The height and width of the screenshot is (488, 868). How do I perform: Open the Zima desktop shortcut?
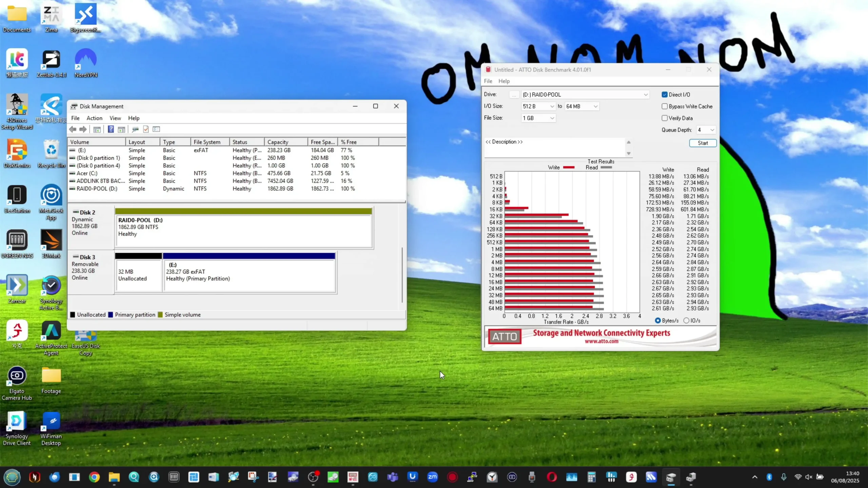pyautogui.click(x=51, y=18)
